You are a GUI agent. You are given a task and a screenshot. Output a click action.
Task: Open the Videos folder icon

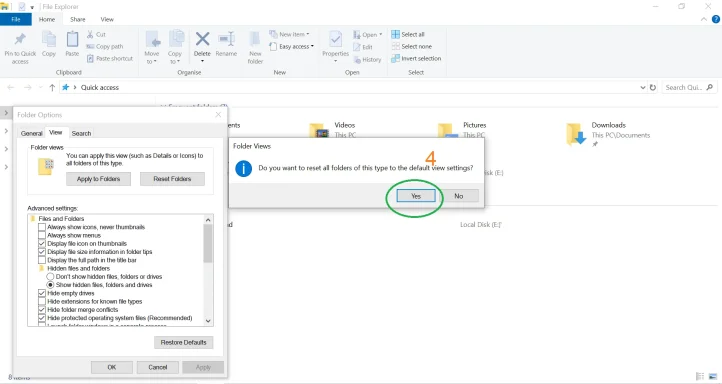click(x=320, y=131)
